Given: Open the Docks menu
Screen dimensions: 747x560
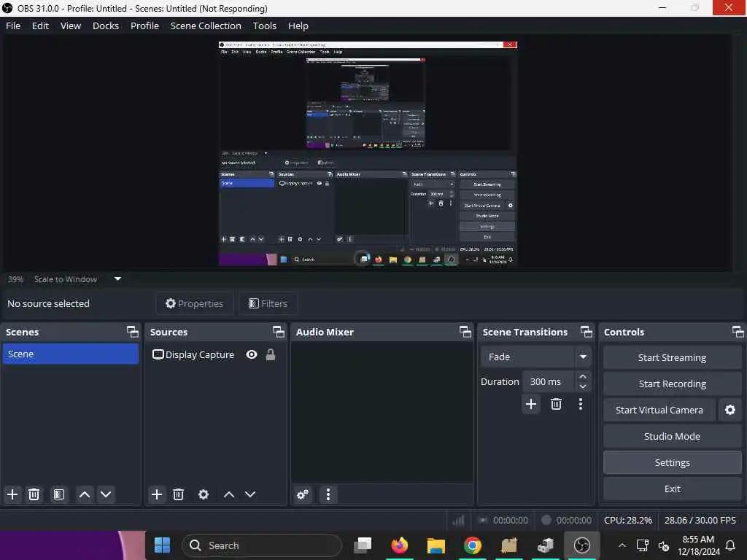Looking at the screenshot, I should 106,26.
